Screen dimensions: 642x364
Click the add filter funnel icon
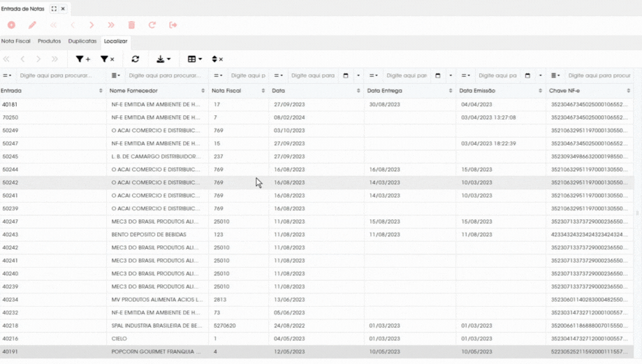pos(83,59)
